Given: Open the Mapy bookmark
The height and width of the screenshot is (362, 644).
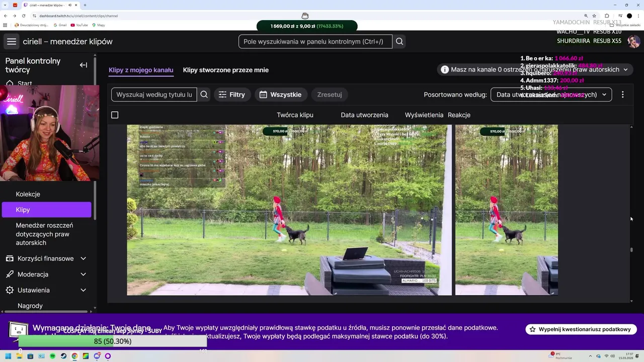Looking at the screenshot, I should point(98,25).
